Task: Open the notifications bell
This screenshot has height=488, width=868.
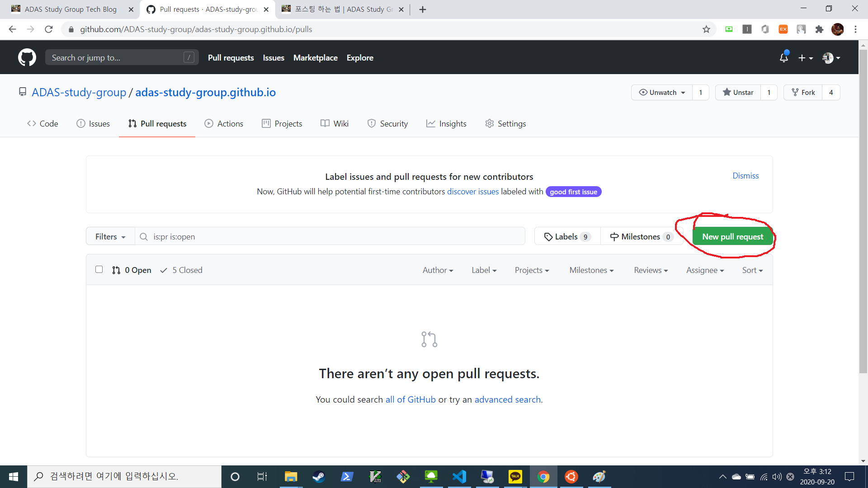Action: point(783,57)
